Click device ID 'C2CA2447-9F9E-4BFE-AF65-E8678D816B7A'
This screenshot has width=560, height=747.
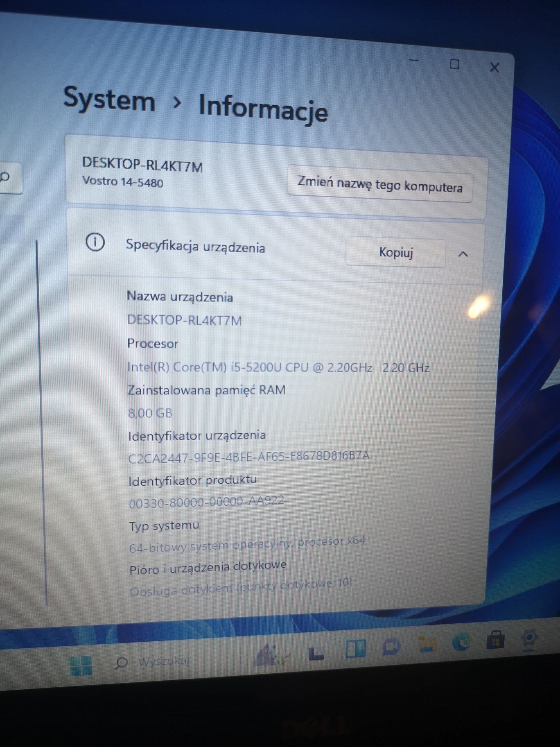pos(249,456)
